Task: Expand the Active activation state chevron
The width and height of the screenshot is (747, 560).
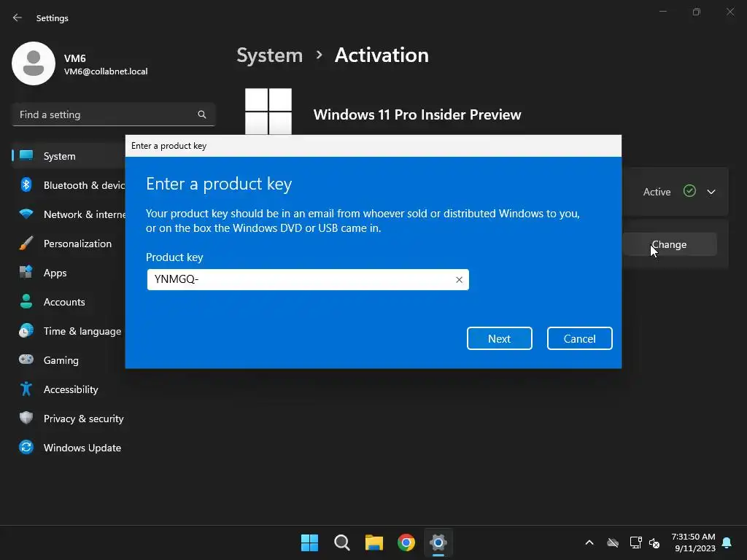Action: pyautogui.click(x=711, y=192)
